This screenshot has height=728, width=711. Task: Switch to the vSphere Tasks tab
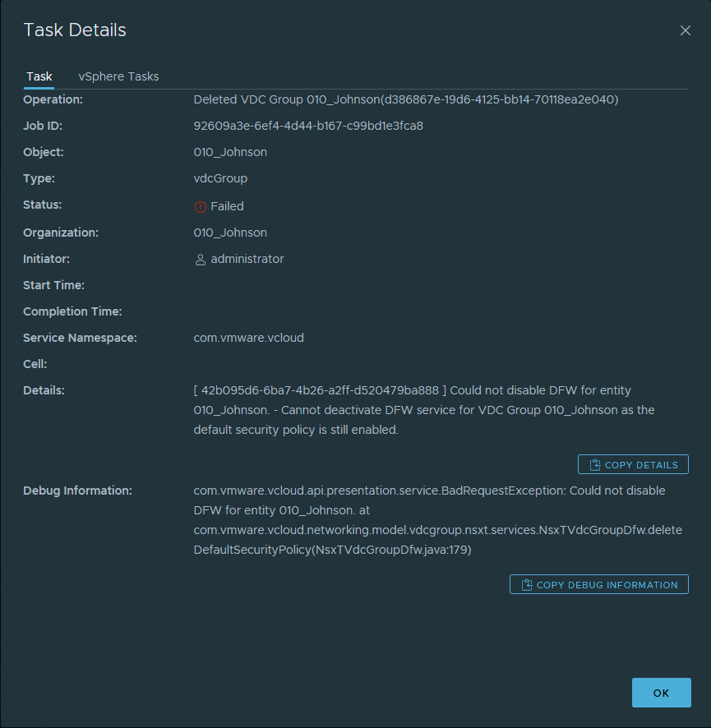coord(118,76)
